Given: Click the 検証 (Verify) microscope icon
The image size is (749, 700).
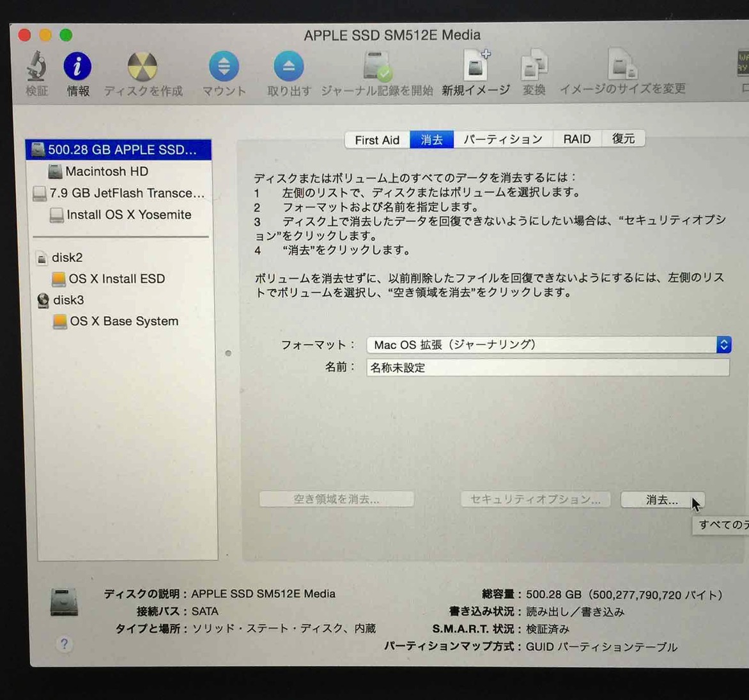Looking at the screenshot, I should coord(36,66).
